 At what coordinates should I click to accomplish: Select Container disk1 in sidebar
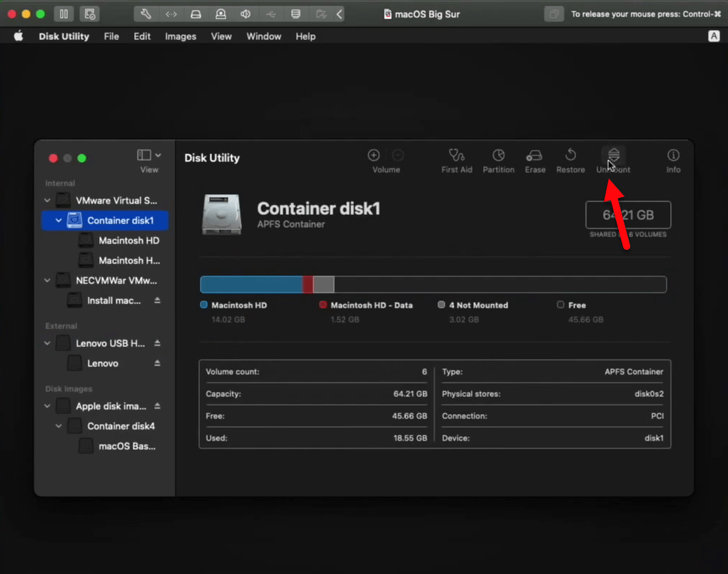(x=106, y=221)
